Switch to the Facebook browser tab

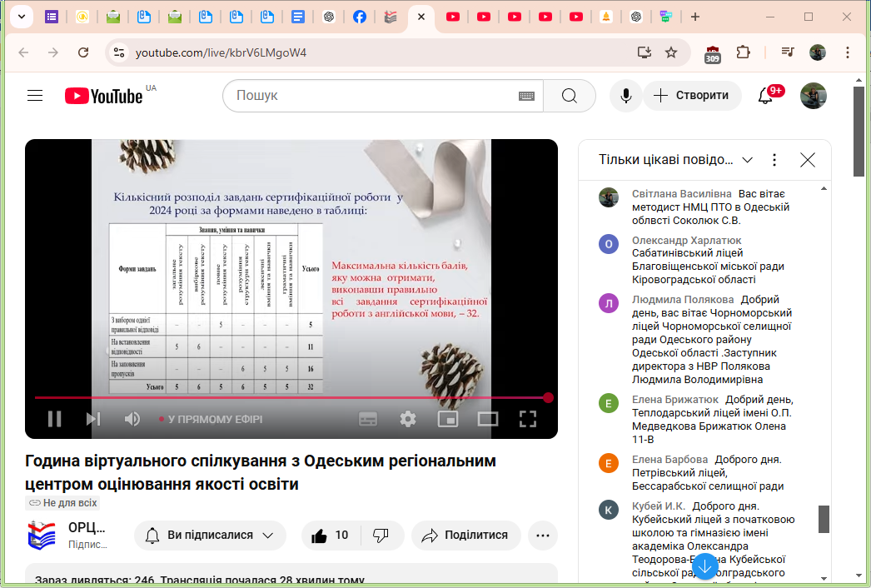[359, 17]
